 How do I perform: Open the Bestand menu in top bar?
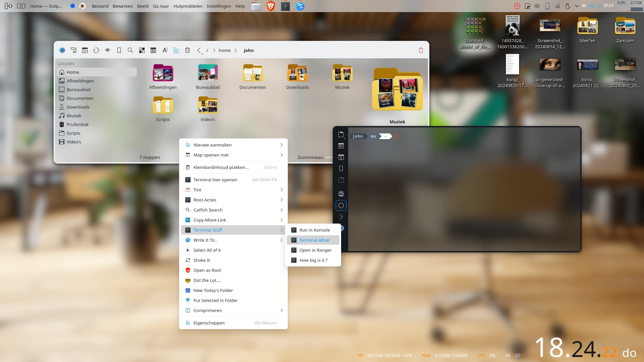[x=100, y=6]
